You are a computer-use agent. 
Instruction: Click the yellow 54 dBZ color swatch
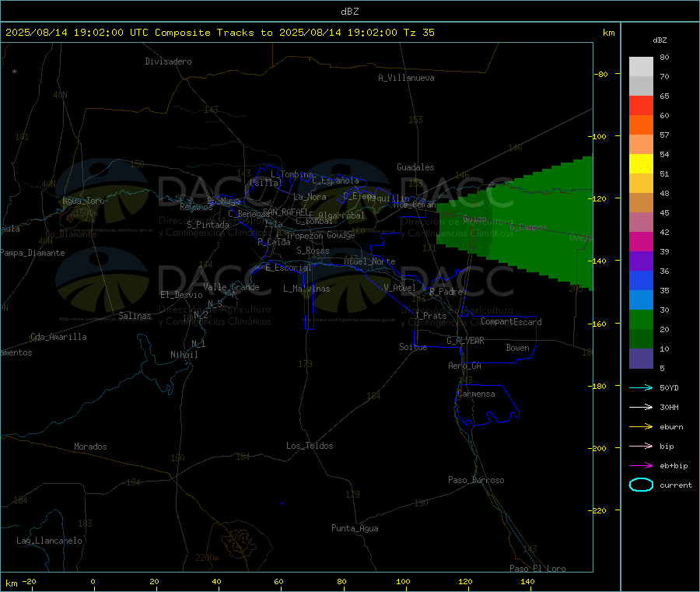click(x=641, y=163)
